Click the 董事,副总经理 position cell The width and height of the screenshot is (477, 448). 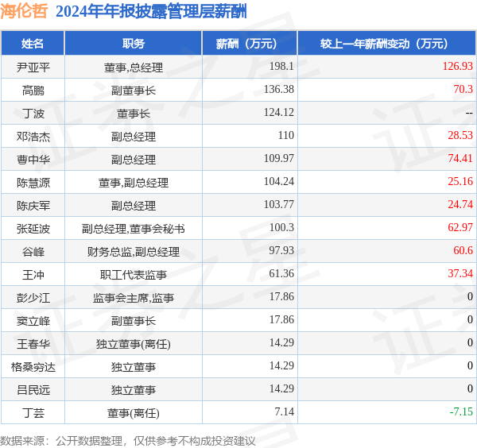point(134,183)
